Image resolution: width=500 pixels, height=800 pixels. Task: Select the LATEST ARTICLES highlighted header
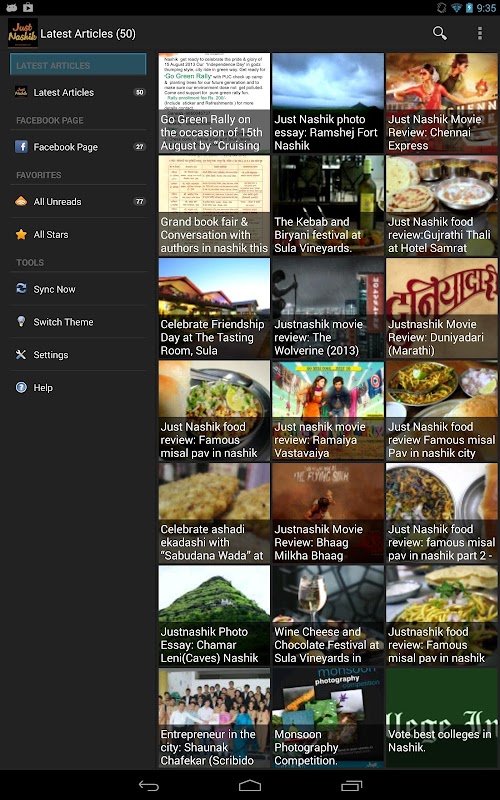click(x=78, y=65)
